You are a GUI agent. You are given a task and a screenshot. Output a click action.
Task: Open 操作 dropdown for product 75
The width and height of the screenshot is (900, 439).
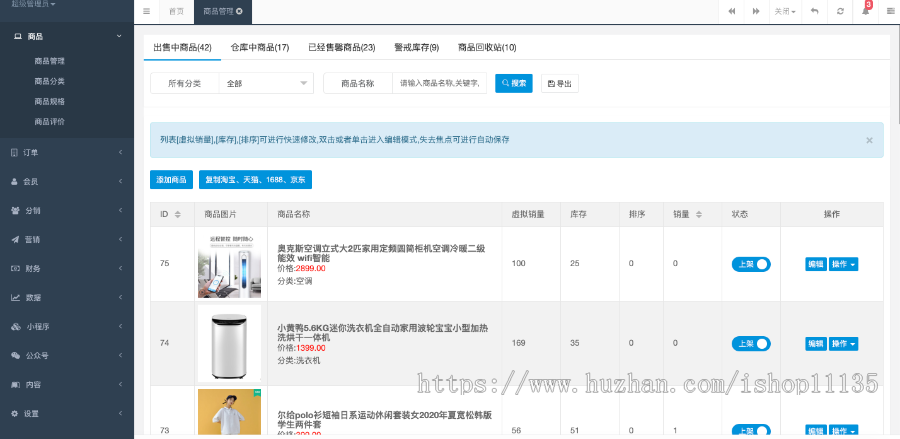tap(844, 264)
